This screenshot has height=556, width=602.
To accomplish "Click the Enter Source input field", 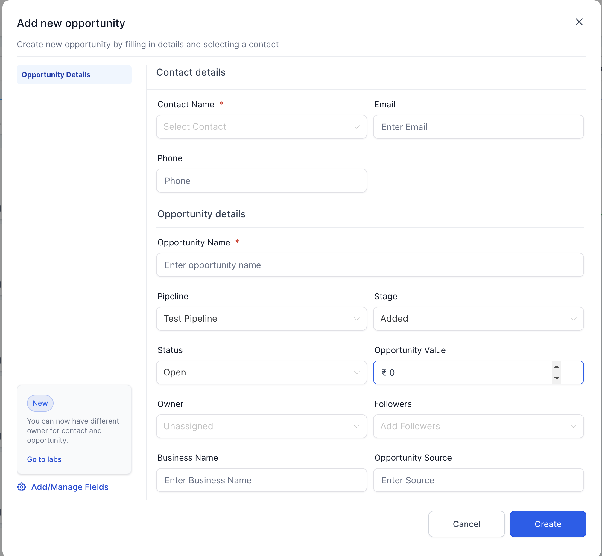I will click(478, 480).
